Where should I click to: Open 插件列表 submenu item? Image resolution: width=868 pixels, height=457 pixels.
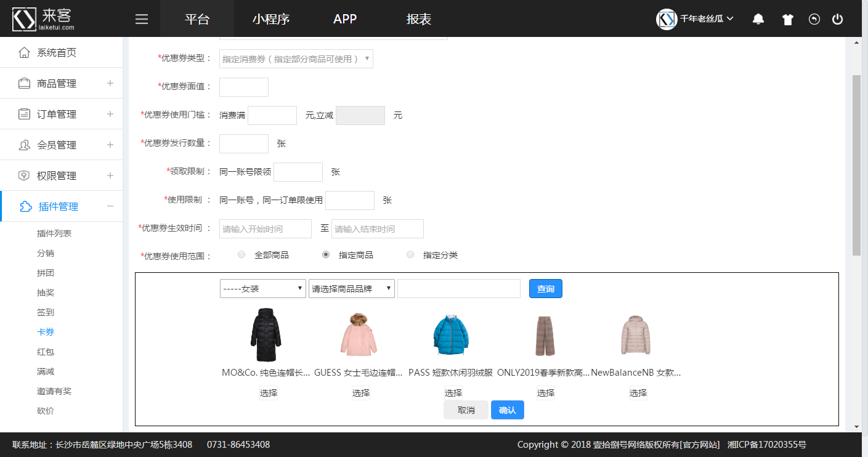tap(54, 233)
